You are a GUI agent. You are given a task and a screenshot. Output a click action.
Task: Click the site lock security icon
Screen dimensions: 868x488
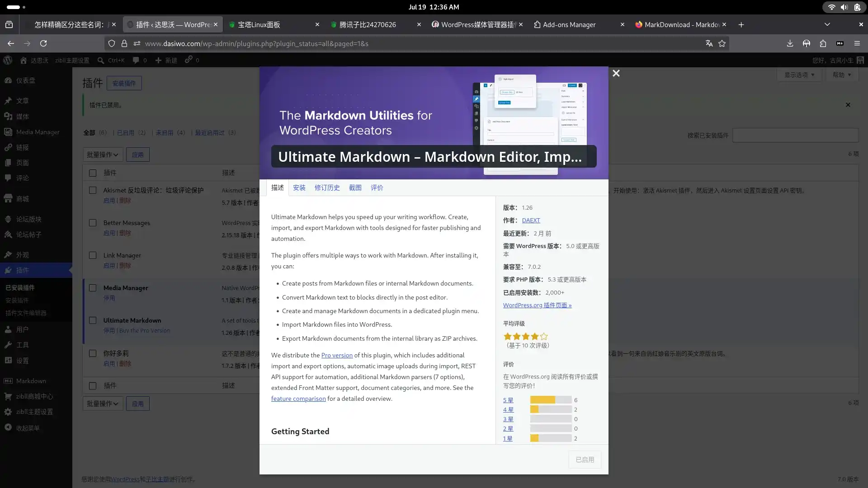point(124,43)
